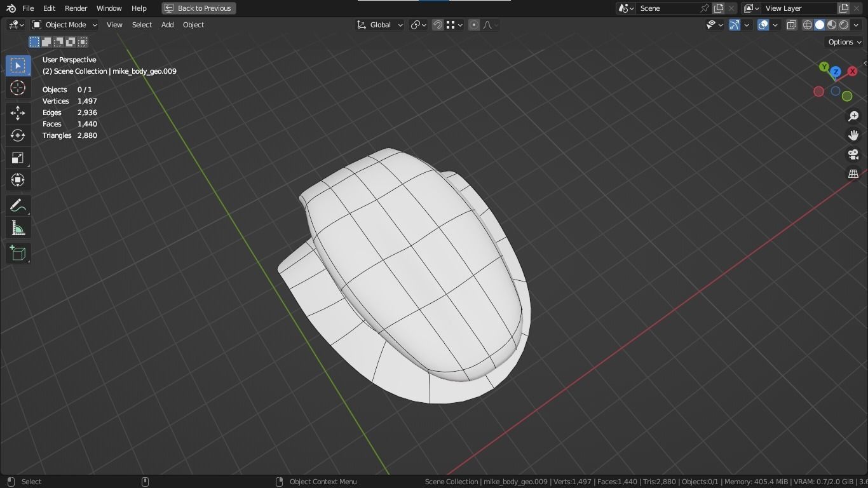This screenshot has height=488, width=868.
Task: Open the viewport Add menu
Action: 167,25
